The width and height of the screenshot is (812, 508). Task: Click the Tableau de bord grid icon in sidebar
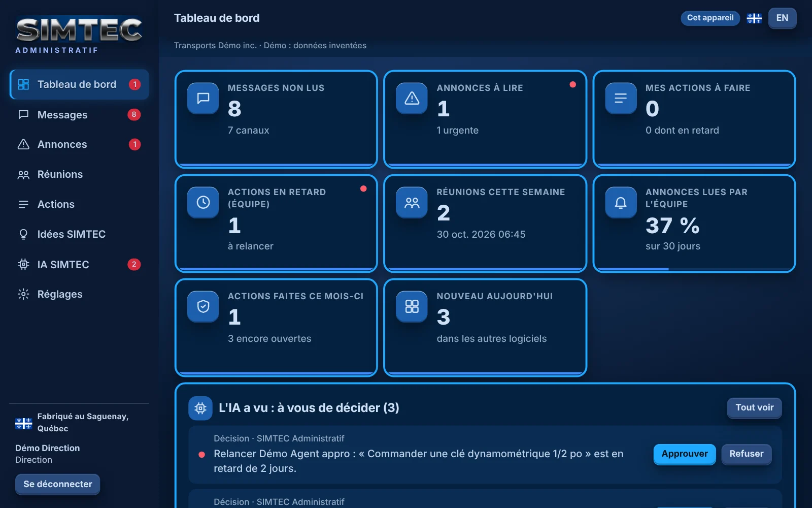pyautogui.click(x=23, y=84)
